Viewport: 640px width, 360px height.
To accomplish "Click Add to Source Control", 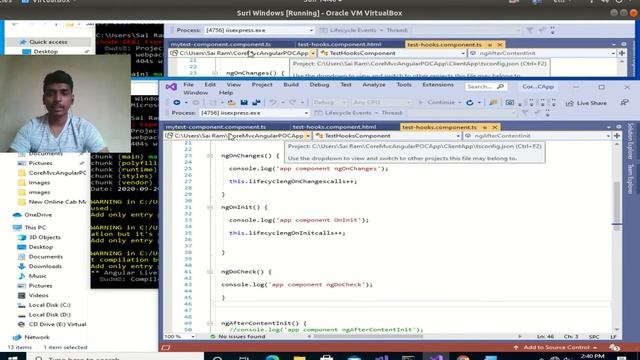I will [x=557, y=347].
